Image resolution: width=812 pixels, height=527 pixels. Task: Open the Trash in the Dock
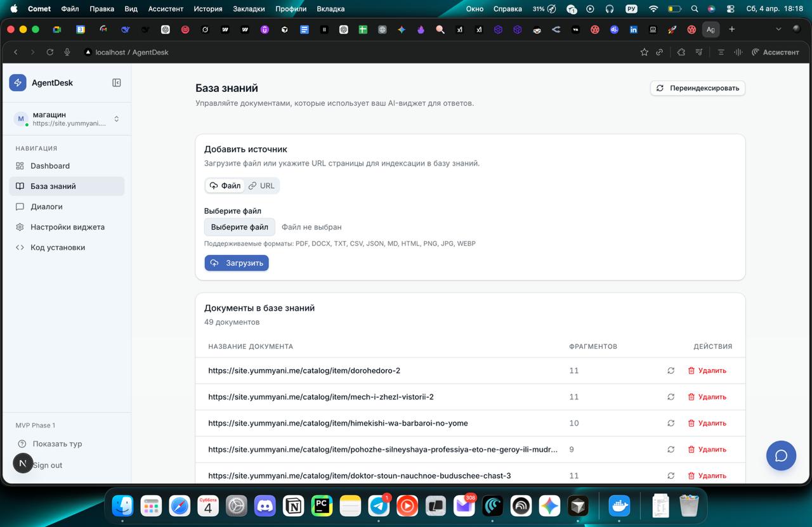click(689, 505)
